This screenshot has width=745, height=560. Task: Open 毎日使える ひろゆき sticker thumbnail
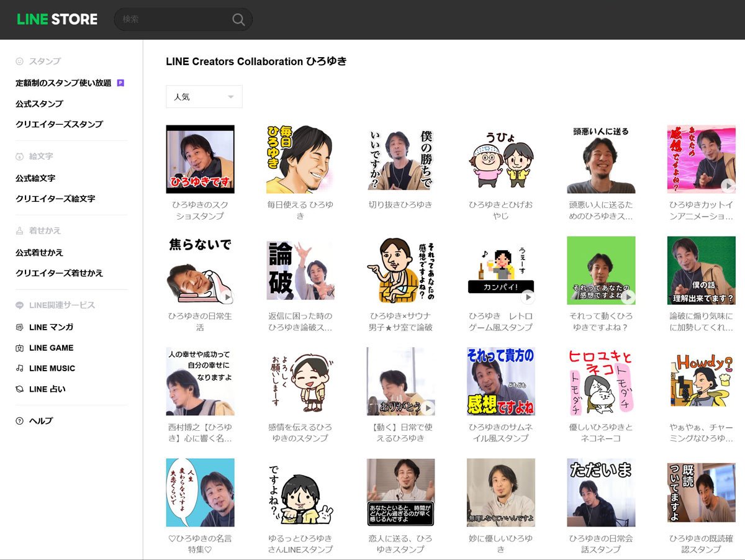click(300, 160)
